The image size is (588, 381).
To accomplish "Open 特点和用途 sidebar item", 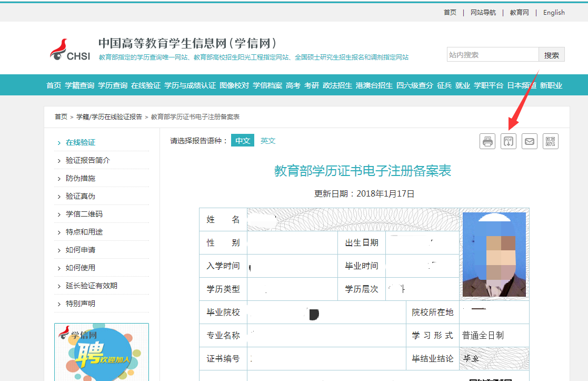I will click(84, 232).
